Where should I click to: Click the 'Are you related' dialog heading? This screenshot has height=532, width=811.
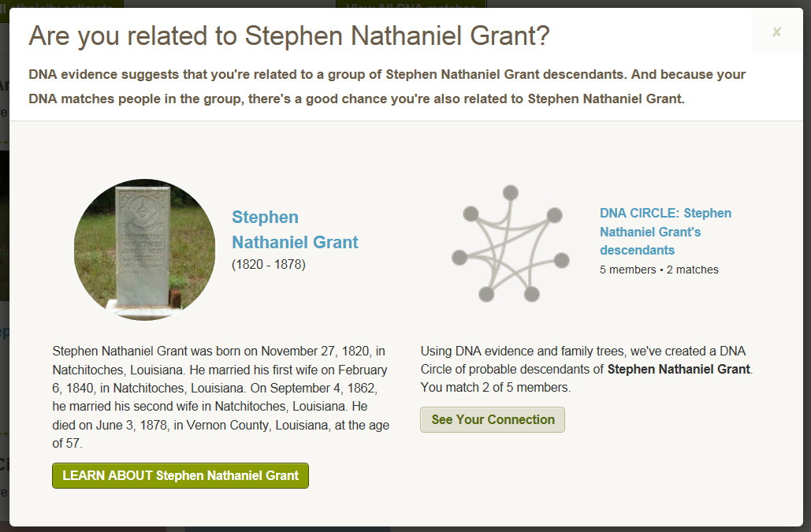(x=288, y=36)
